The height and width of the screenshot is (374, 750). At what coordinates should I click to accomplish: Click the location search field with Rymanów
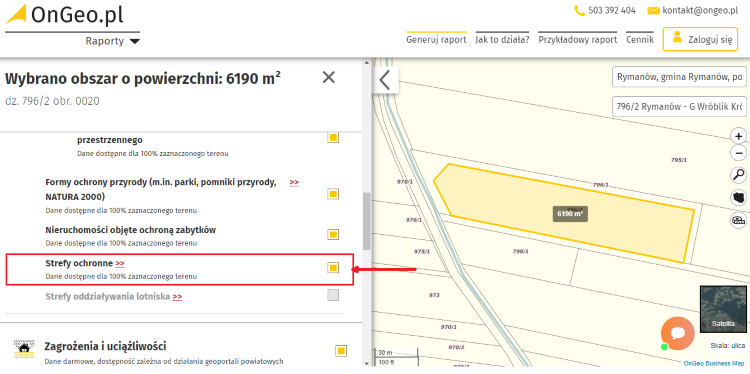[x=679, y=77]
